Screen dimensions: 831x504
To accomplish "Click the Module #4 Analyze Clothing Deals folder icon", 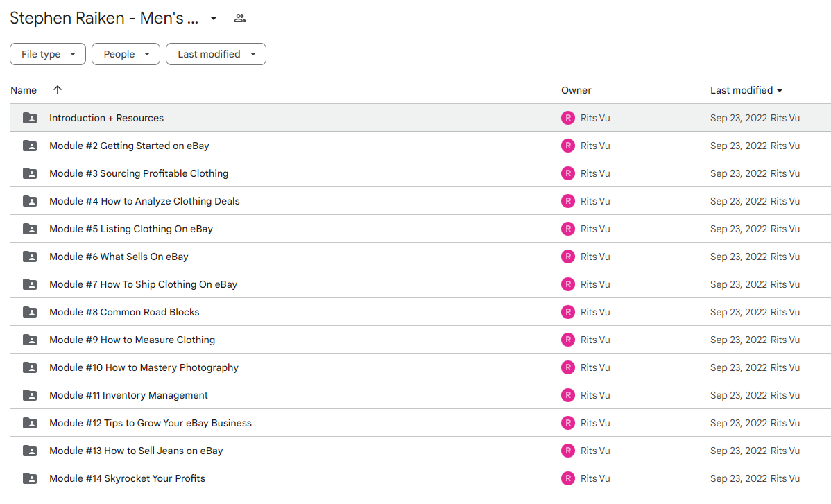I will point(31,201).
